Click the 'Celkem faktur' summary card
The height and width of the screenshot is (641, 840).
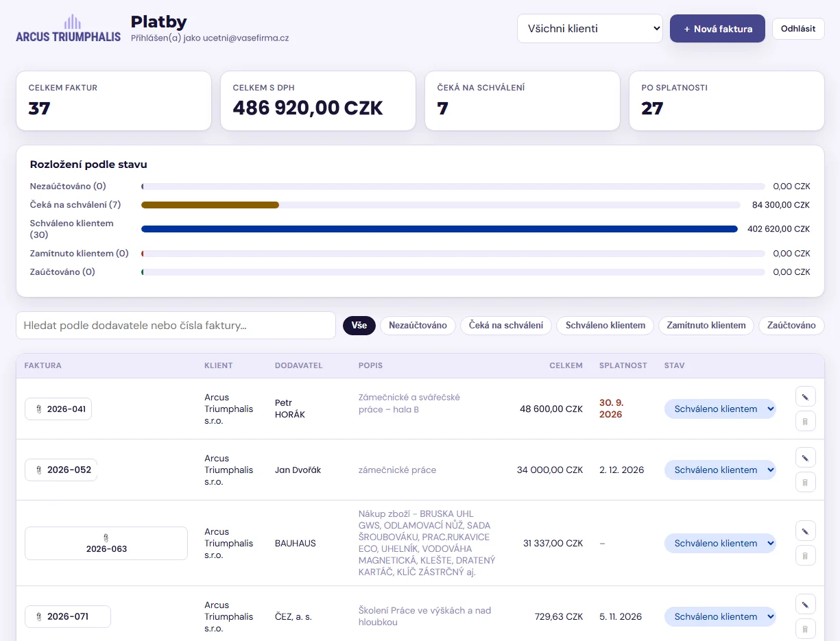pos(114,101)
